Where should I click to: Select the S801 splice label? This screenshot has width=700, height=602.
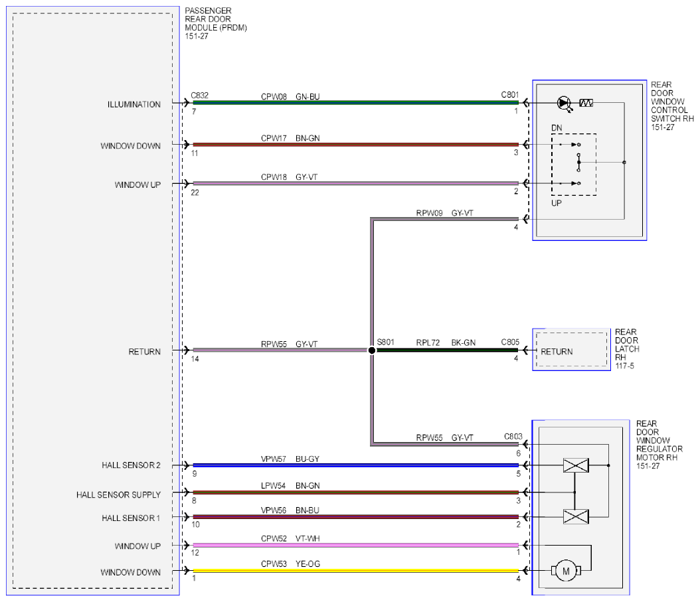click(x=386, y=342)
